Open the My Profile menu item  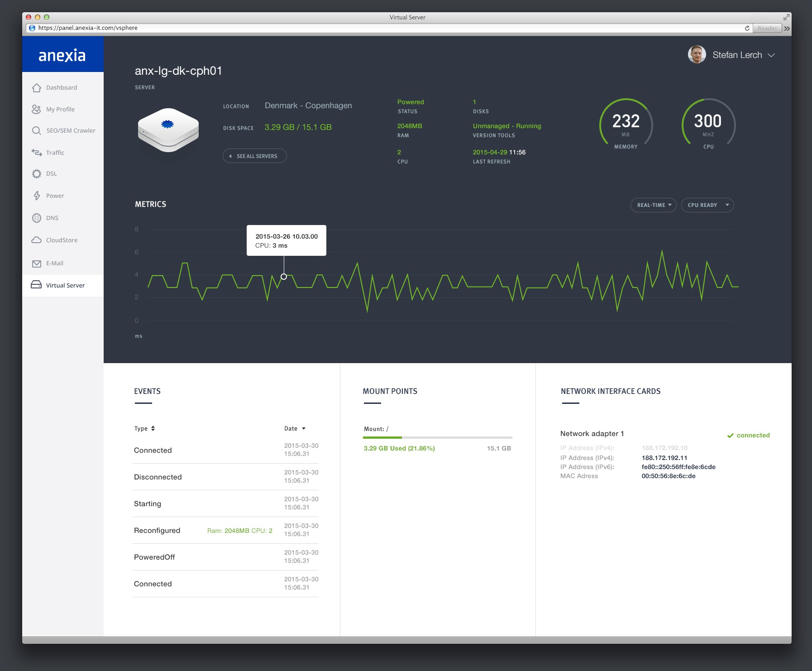(x=63, y=109)
